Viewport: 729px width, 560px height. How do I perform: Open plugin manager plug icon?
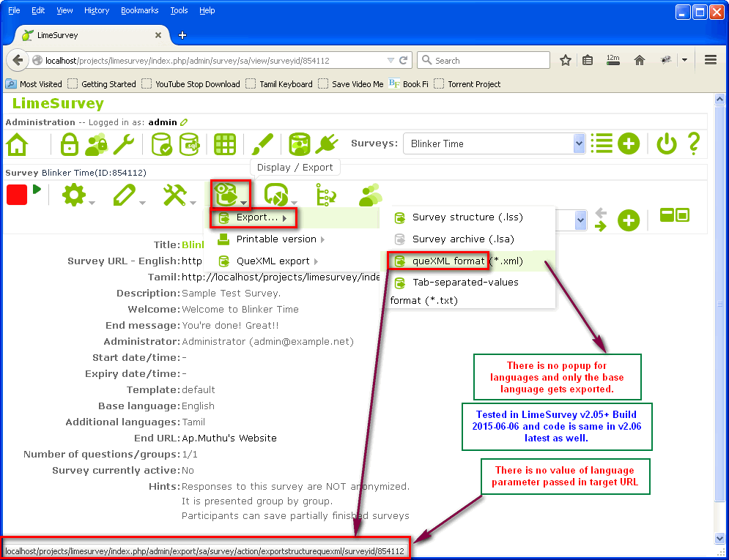coord(326,144)
